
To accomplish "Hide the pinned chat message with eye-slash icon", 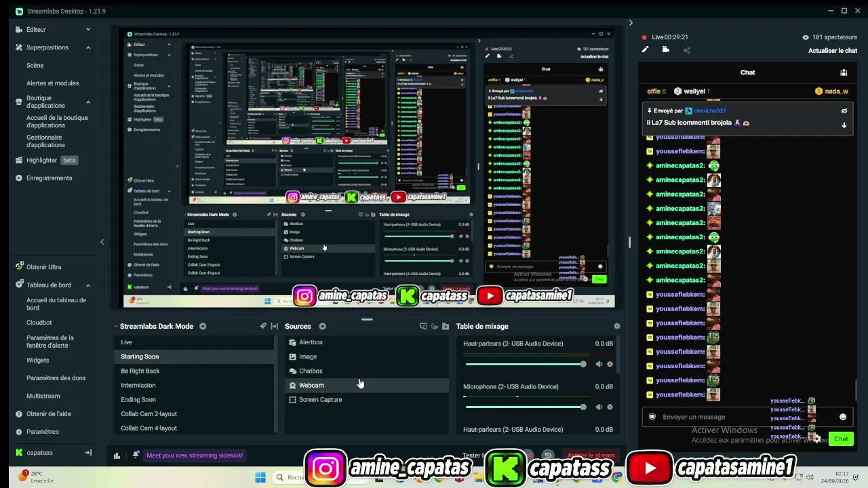I will tap(844, 110).
